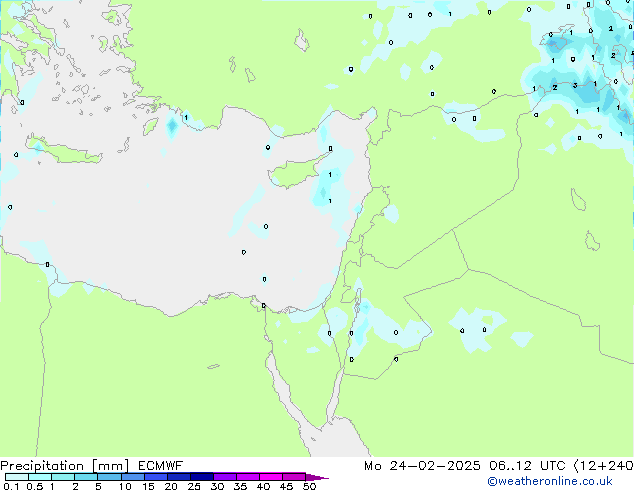Click the 25–30 mm dark navy legend segment
The image size is (634, 490).
click(201, 477)
